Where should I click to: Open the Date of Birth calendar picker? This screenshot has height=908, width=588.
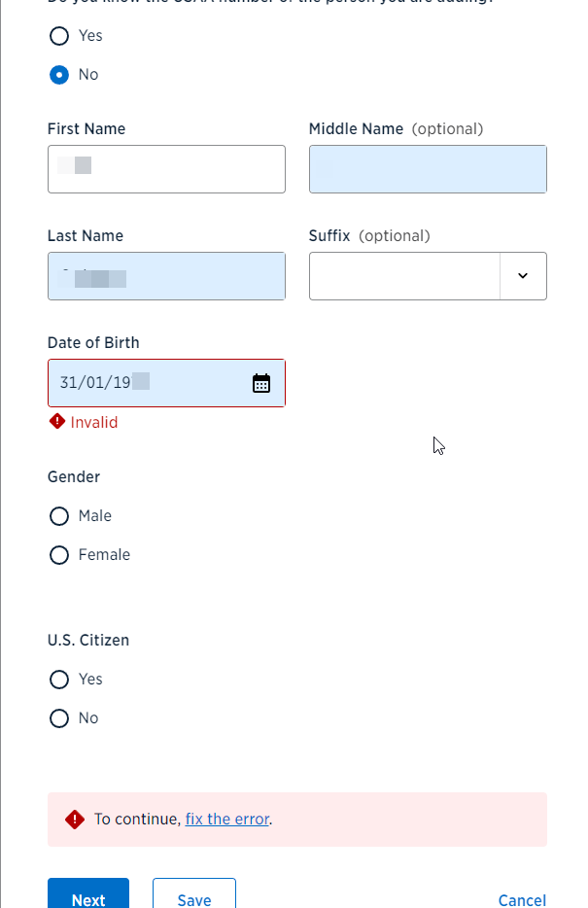coord(261,383)
